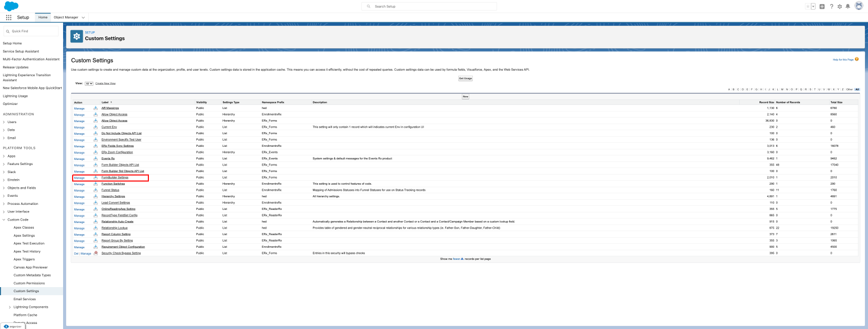Open the FormBuilder Settings link
Screen dimensions: 868x329
(115, 178)
